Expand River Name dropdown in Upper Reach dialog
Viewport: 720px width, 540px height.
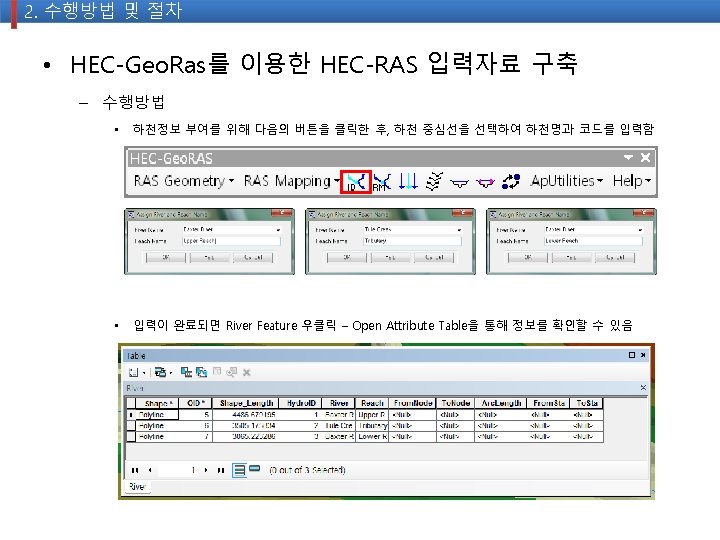coord(278,229)
